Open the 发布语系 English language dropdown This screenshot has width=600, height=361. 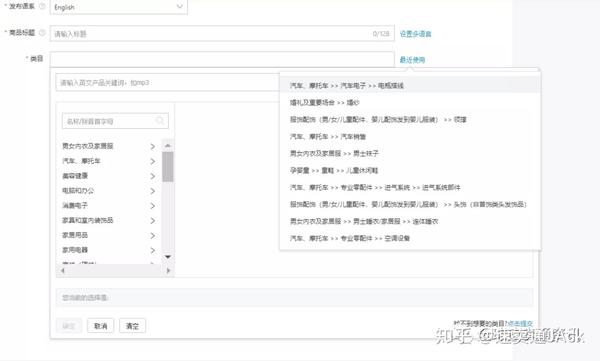coord(119,7)
